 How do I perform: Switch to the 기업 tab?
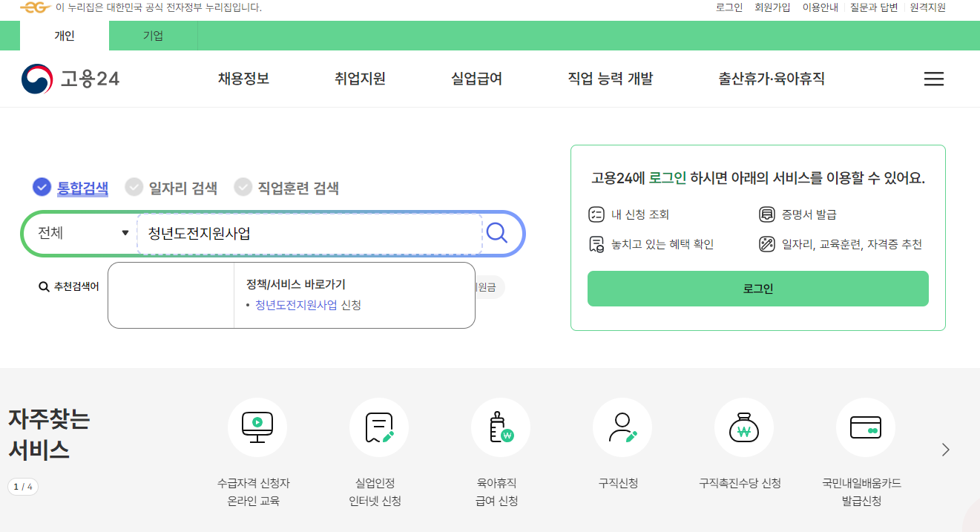[153, 35]
